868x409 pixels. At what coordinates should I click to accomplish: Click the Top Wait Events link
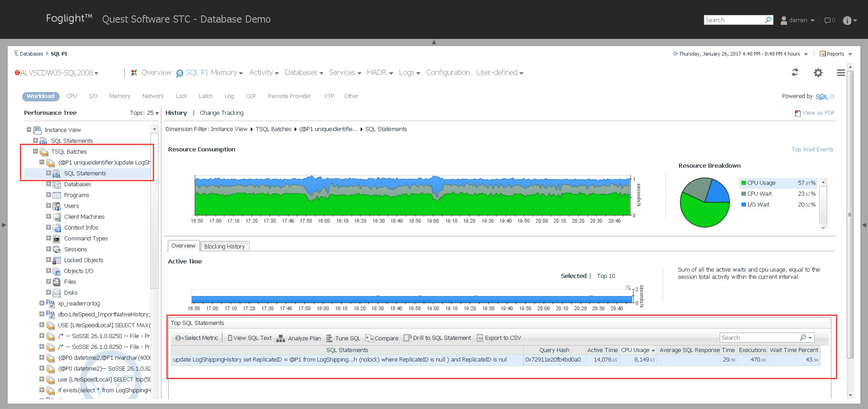[812, 150]
